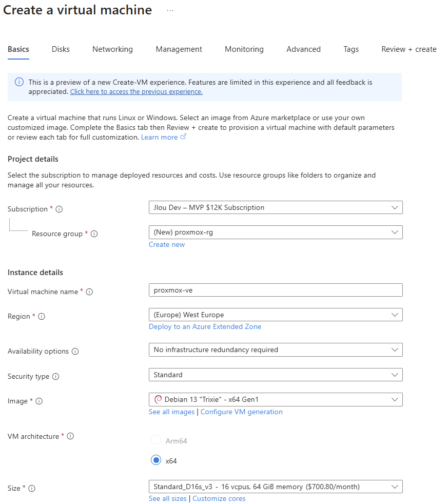This screenshot has width=448, height=504.
Task: Click Create new resource group link
Action: (167, 245)
